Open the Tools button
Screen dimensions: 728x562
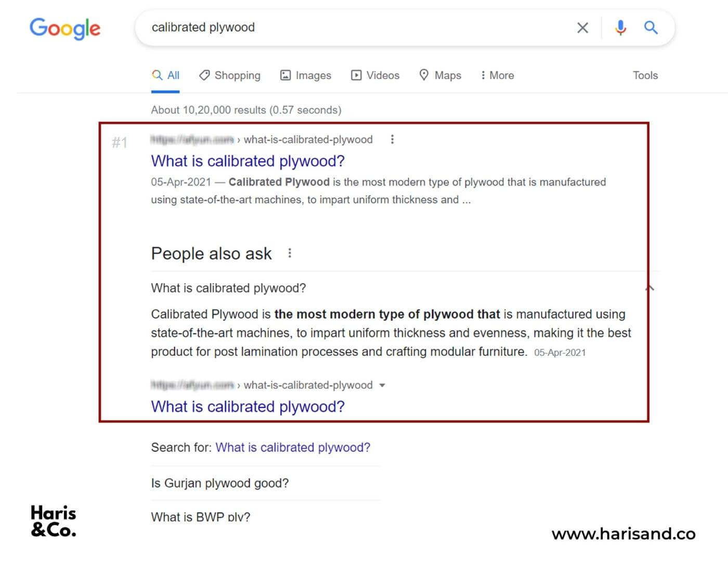pyautogui.click(x=645, y=75)
